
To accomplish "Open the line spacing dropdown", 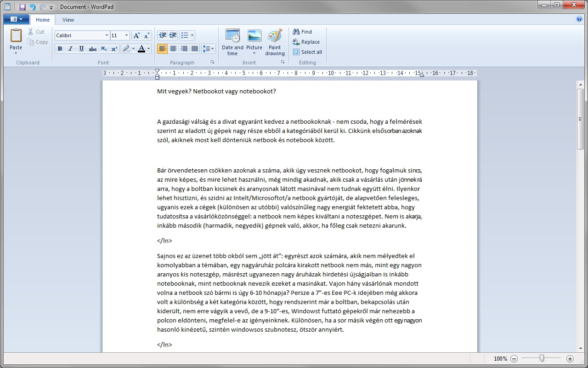I will click(209, 48).
